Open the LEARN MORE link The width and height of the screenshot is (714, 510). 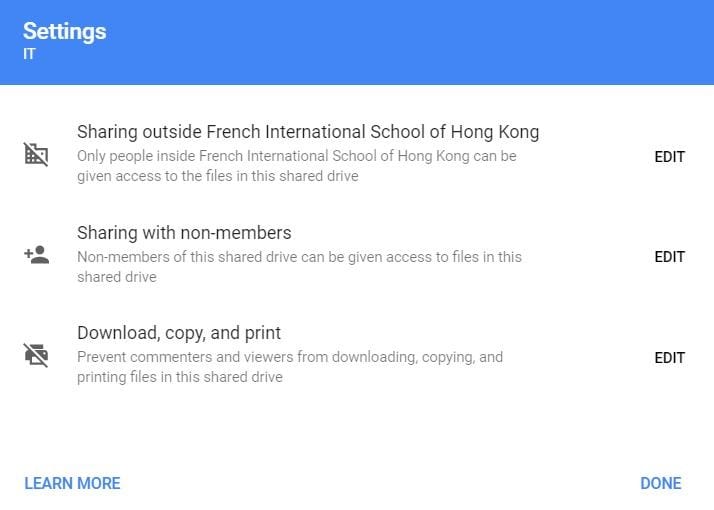pyautogui.click(x=72, y=483)
